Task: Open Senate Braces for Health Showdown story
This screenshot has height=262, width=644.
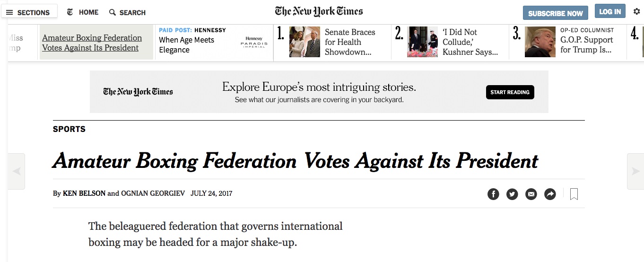Action: click(350, 42)
